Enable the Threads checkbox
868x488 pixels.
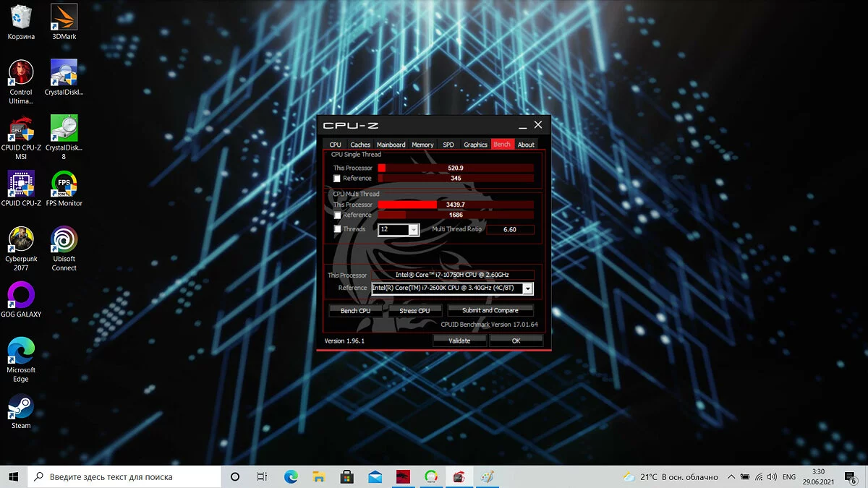337,230
